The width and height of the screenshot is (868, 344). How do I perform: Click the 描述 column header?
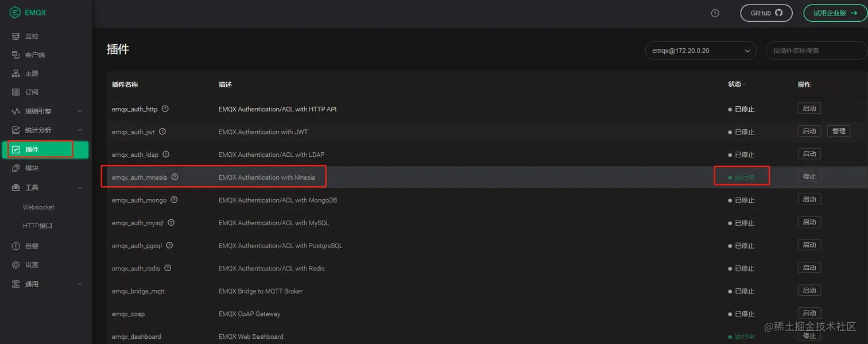click(x=225, y=85)
